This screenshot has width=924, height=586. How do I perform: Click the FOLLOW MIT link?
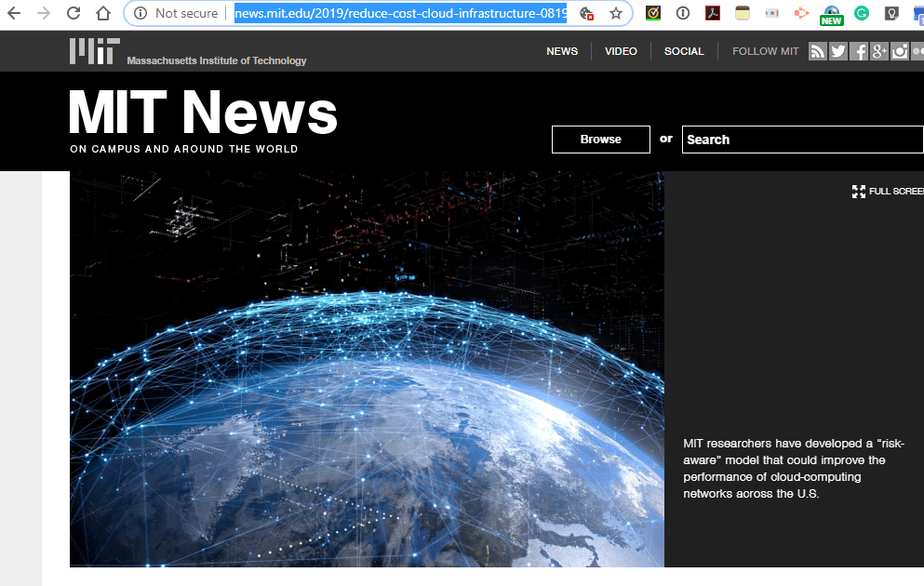(765, 51)
